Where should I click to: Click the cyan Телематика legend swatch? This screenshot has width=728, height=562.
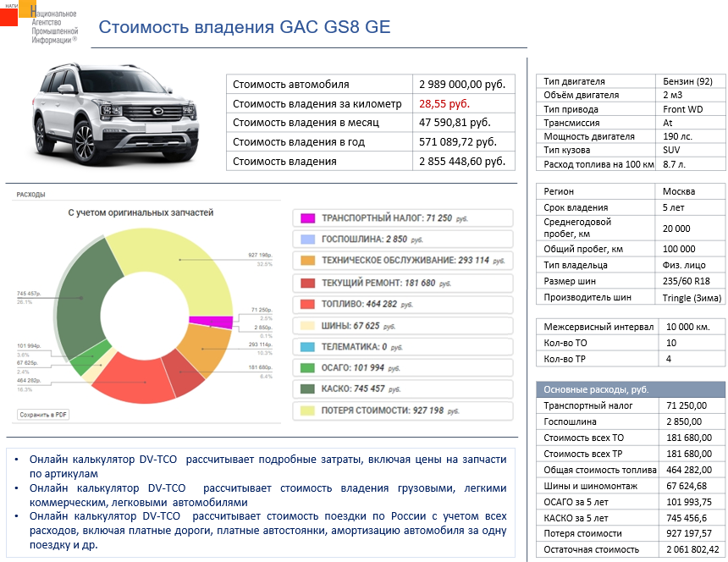[x=307, y=347]
